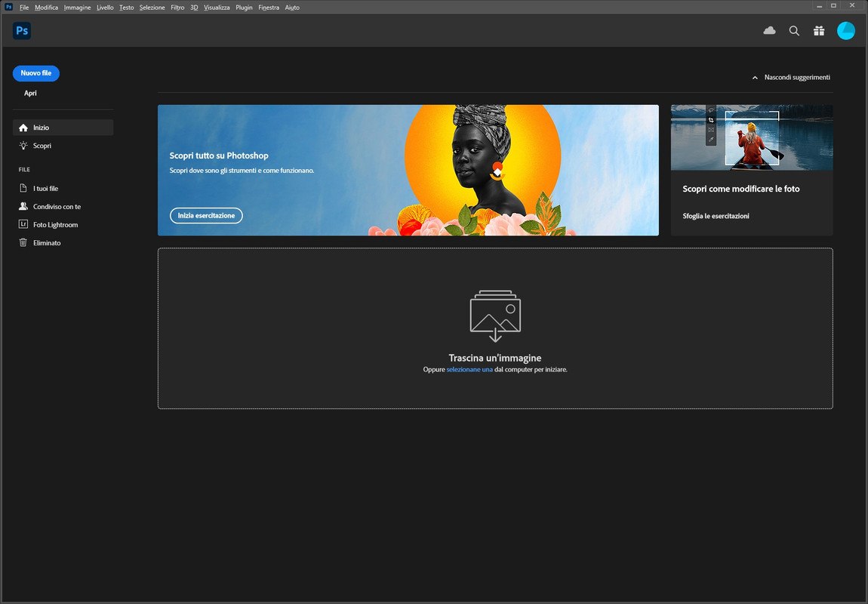Open the What's New gift icon
This screenshot has height=604, width=868.
[x=819, y=31]
